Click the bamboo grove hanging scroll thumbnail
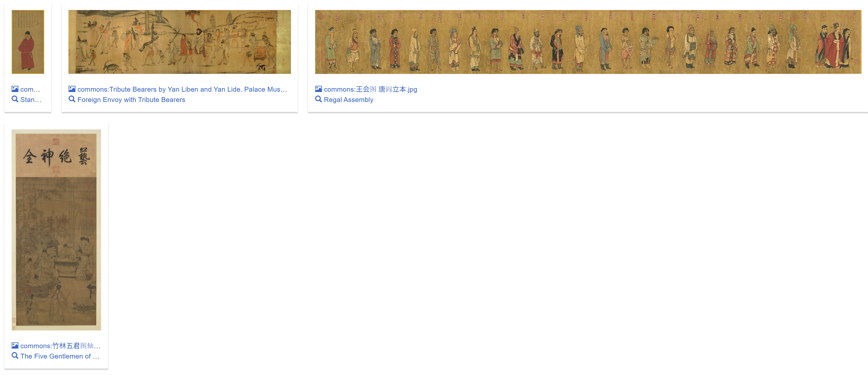This screenshot has width=868, height=375. click(56, 229)
